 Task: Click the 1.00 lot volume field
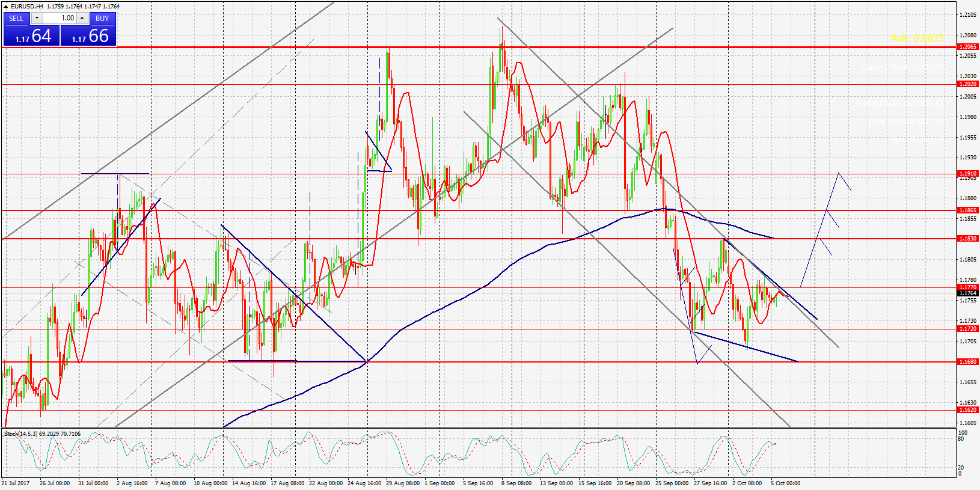point(60,18)
